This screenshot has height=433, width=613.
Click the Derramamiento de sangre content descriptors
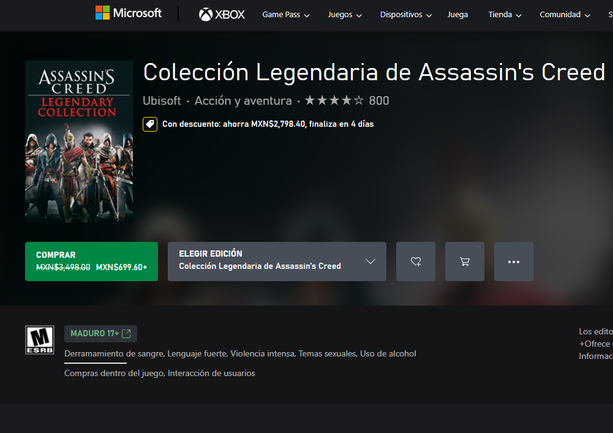240,354
